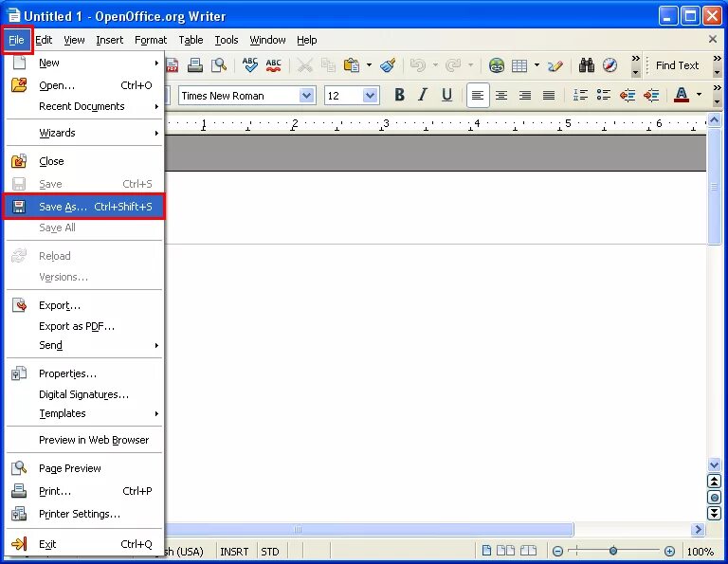This screenshot has width=728, height=564.
Task: Toggle Numbering list icon
Action: click(580, 96)
